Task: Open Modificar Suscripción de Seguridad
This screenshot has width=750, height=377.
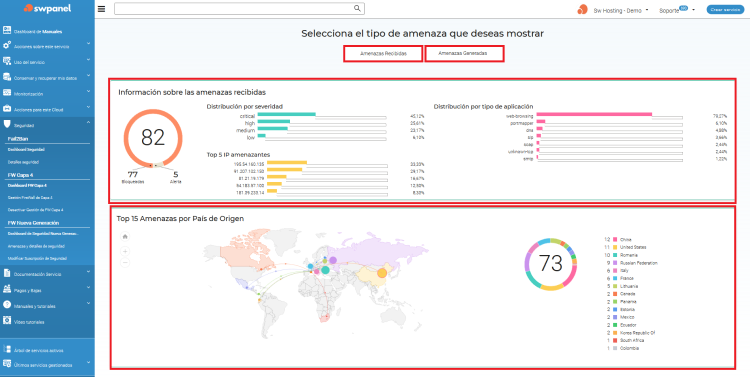Action: coord(37,258)
